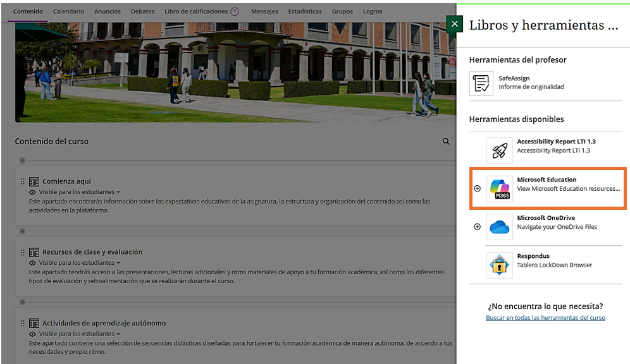This screenshot has width=630, height=364.
Task: Open the Comienza aquí module title
Action: pos(66,181)
